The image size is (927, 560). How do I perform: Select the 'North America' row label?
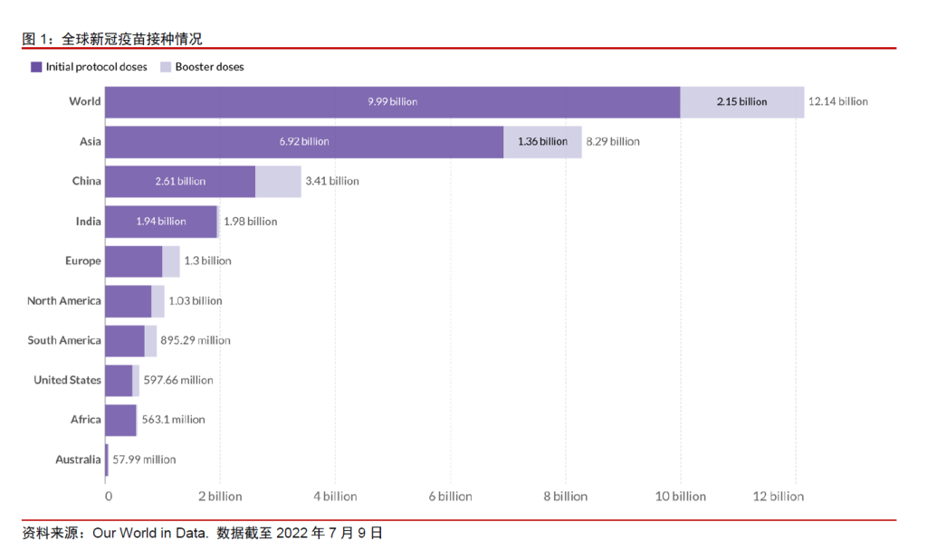coord(63,300)
